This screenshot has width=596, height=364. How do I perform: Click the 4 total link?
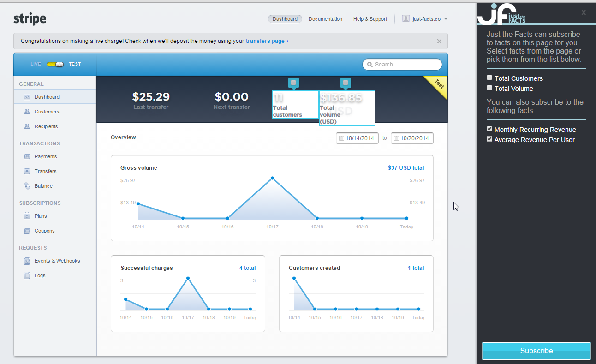click(x=247, y=268)
